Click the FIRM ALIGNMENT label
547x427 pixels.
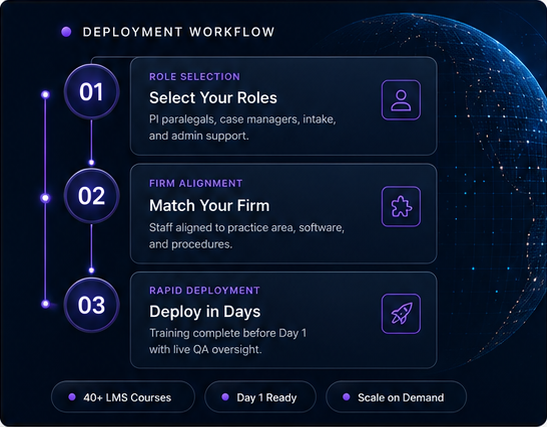click(196, 183)
